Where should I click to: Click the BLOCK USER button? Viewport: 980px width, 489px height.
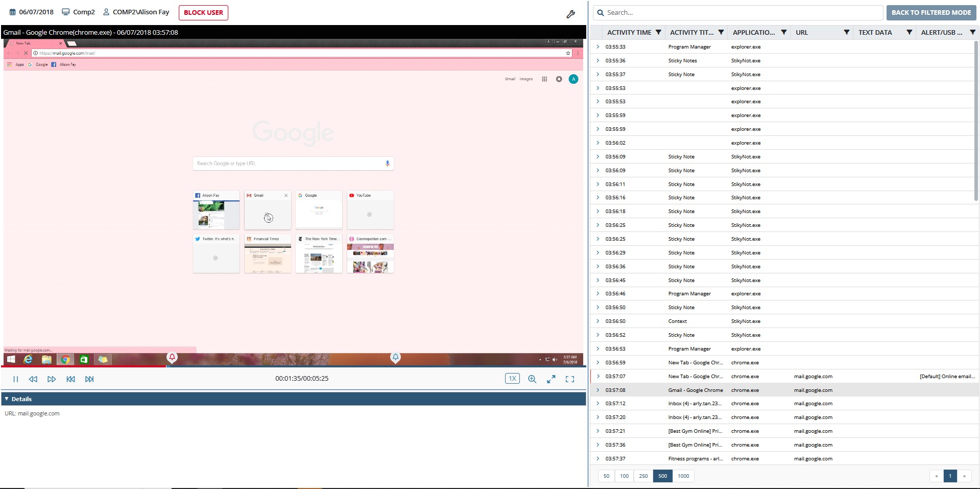tap(203, 12)
